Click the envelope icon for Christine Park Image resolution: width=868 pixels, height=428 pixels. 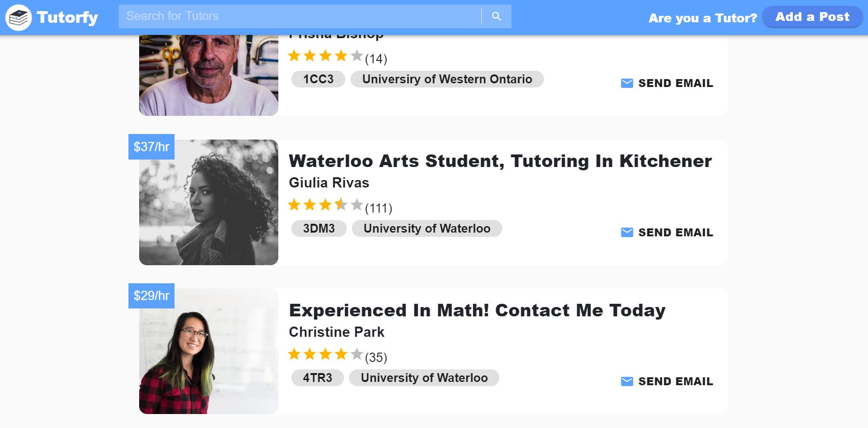point(627,381)
